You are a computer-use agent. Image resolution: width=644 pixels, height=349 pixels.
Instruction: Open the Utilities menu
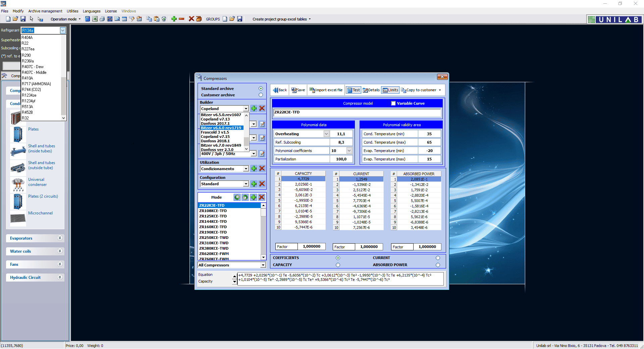pyautogui.click(x=72, y=11)
